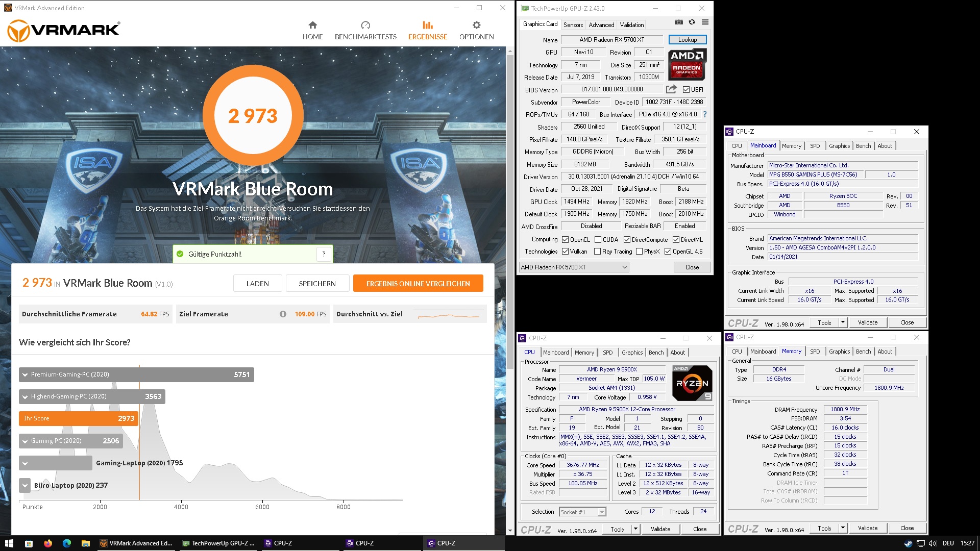Click Validate in CPU-Z Memory window
Viewport: 980px width, 551px height.
pos(867,528)
